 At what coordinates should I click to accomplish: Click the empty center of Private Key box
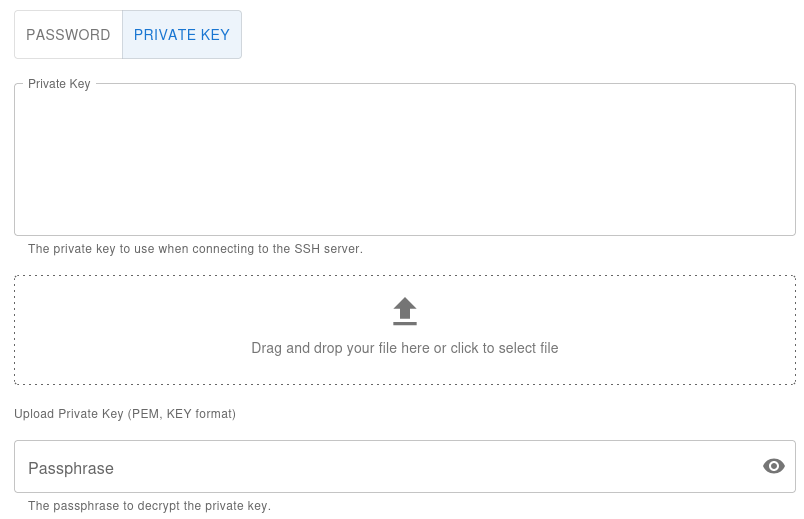click(x=404, y=160)
